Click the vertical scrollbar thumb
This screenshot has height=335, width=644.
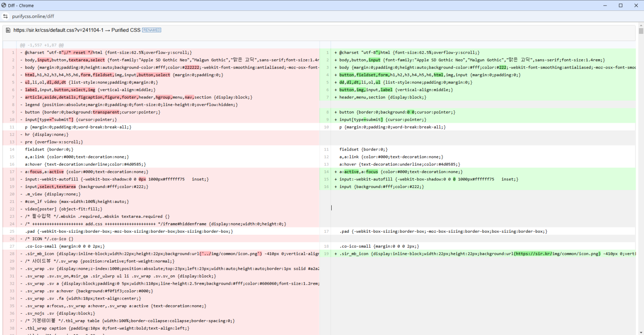point(641,31)
